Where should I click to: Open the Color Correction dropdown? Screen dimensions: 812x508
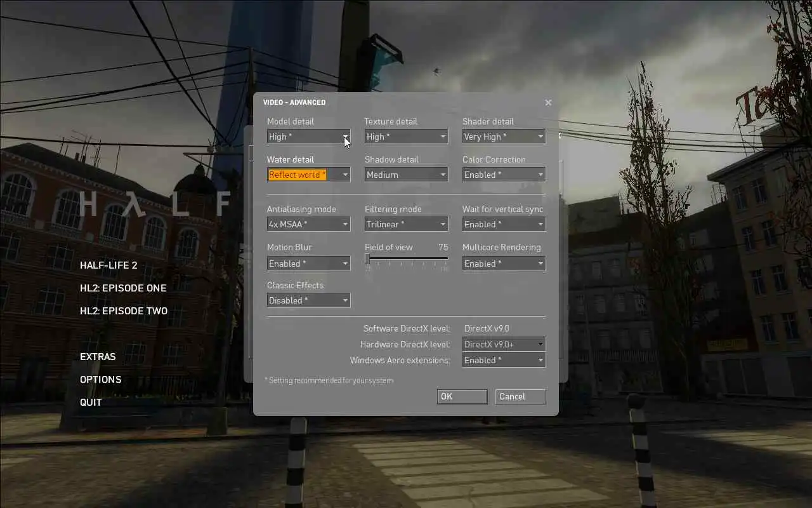click(x=504, y=175)
